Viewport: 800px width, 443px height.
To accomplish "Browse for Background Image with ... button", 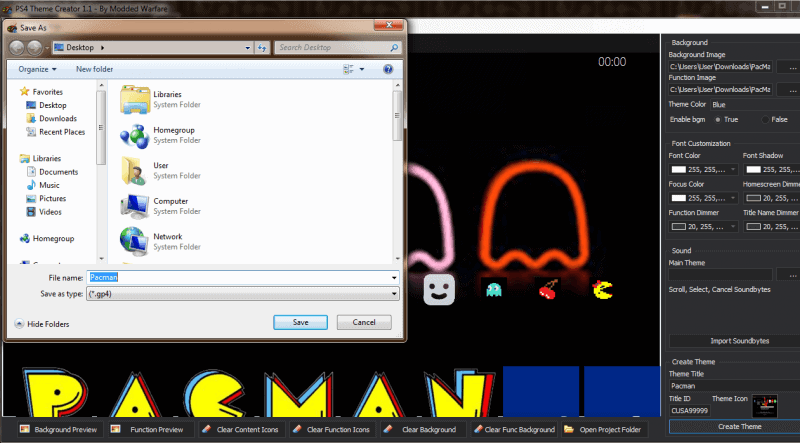I will [x=789, y=66].
